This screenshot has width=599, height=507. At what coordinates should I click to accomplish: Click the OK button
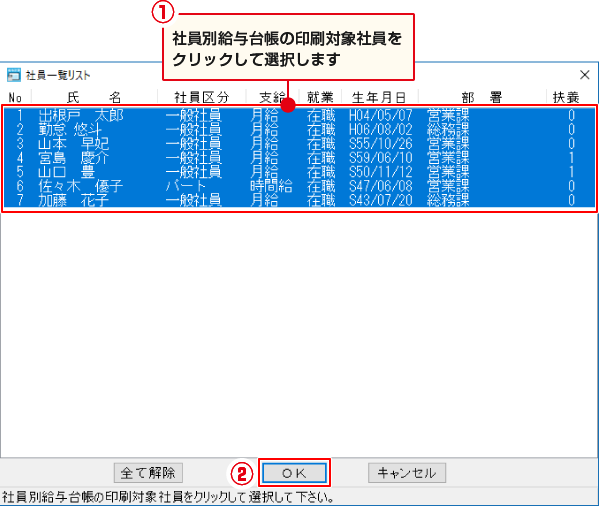(x=294, y=473)
